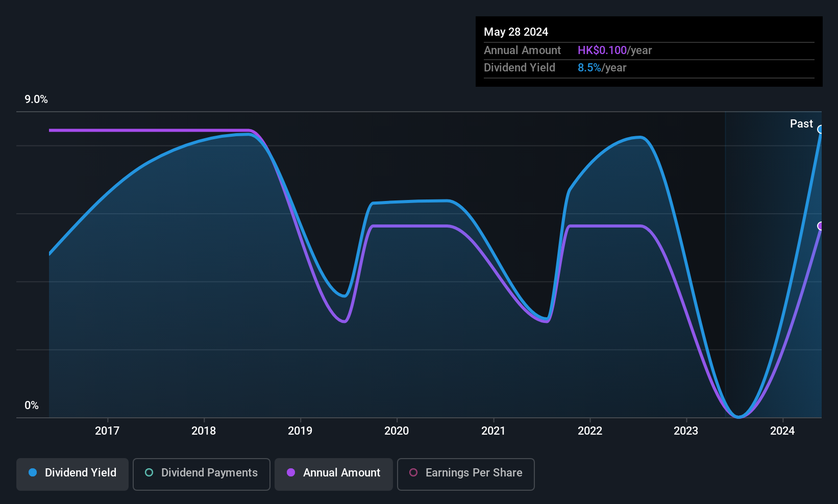Click the 2021 x-axis label
This screenshot has width=838, height=504.
[494, 431]
